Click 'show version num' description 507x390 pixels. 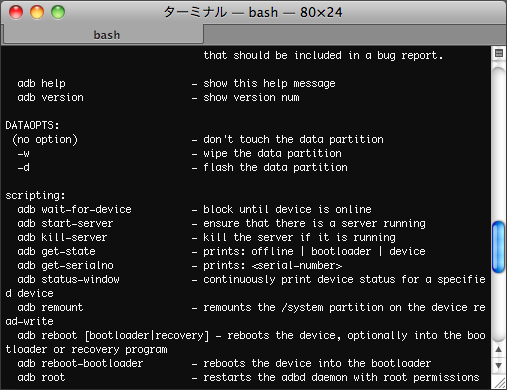pyautogui.click(x=251, y=97)
